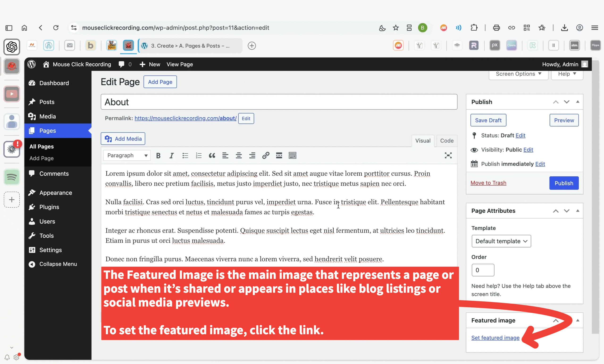Click the insert link icon
This screenshot has width=604, height=364.
tap(266, 156)
